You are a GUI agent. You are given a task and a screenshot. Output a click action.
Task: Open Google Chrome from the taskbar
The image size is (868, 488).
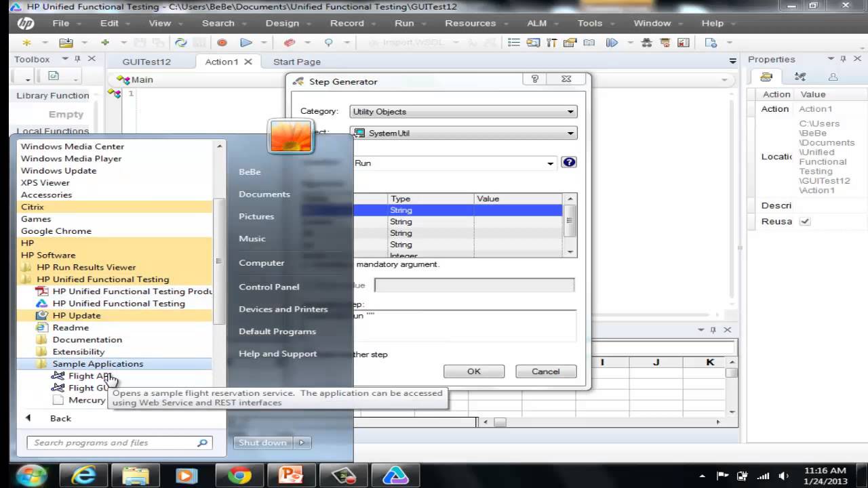pos(239,476)
